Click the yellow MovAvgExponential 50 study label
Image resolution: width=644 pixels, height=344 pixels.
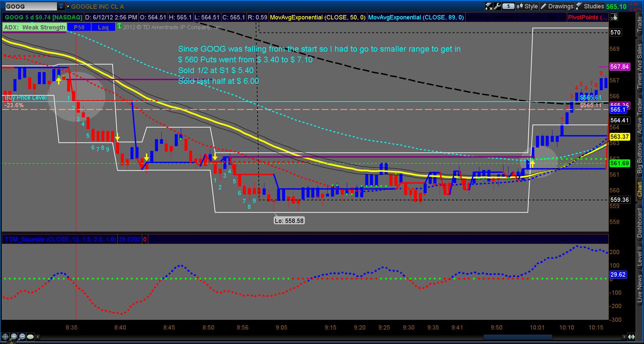(x=318, y=17)
